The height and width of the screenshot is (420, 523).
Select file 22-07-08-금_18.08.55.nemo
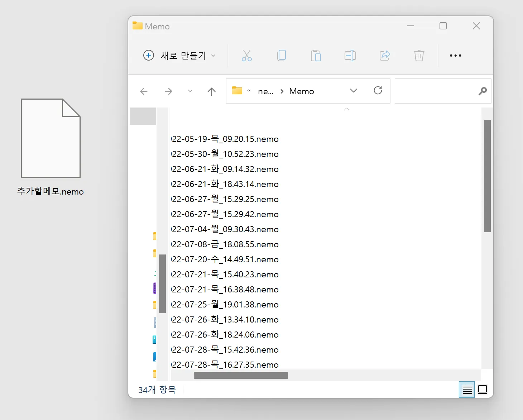point(225,244)
